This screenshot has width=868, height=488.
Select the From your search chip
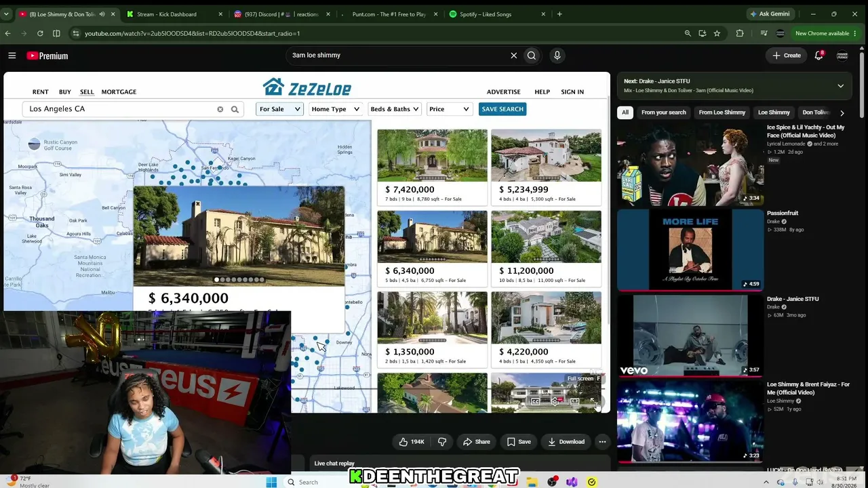pyautogui.click(x=664, y=113)
